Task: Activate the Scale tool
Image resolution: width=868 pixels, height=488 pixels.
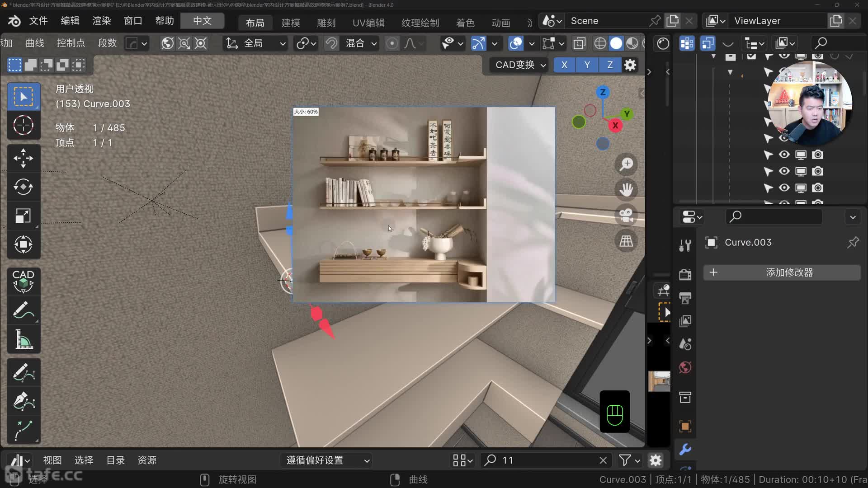Action: [23, 216]
